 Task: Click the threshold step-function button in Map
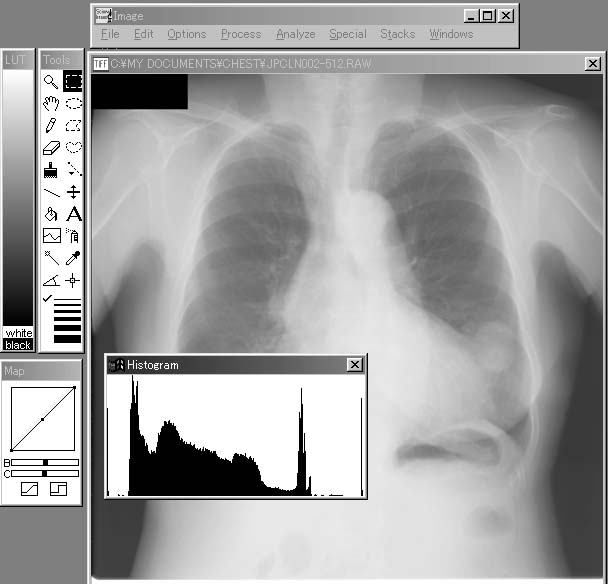[x=58, y=489]
